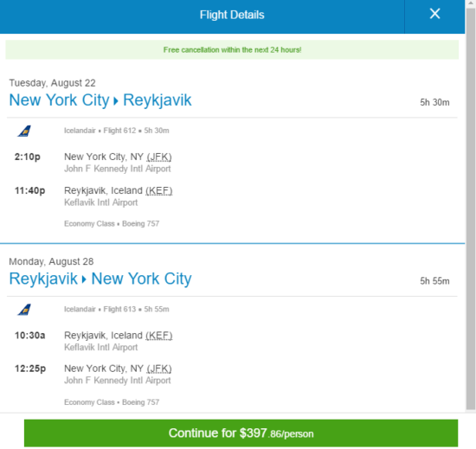Click the JFK code in outbound departure

(x=159, y=157)
